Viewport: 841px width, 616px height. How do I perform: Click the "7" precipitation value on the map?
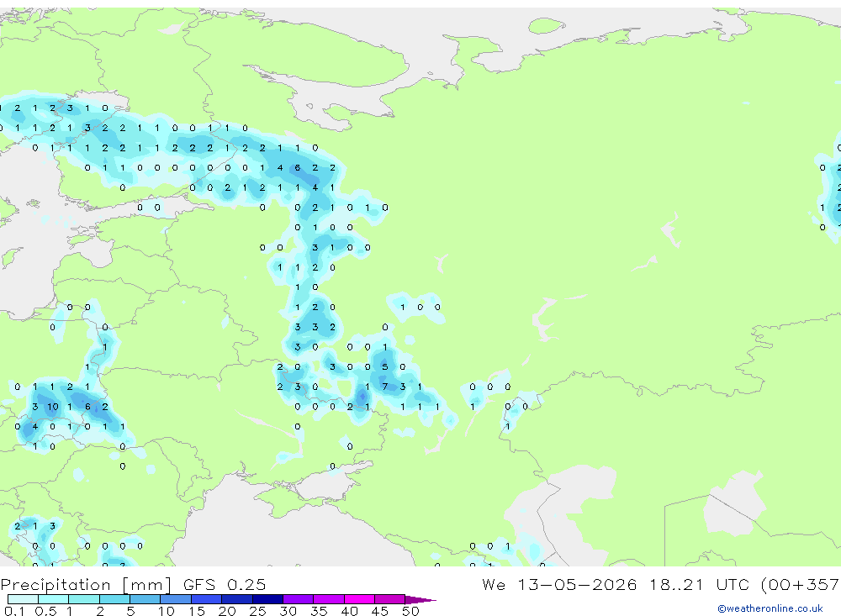click(384, 387)
